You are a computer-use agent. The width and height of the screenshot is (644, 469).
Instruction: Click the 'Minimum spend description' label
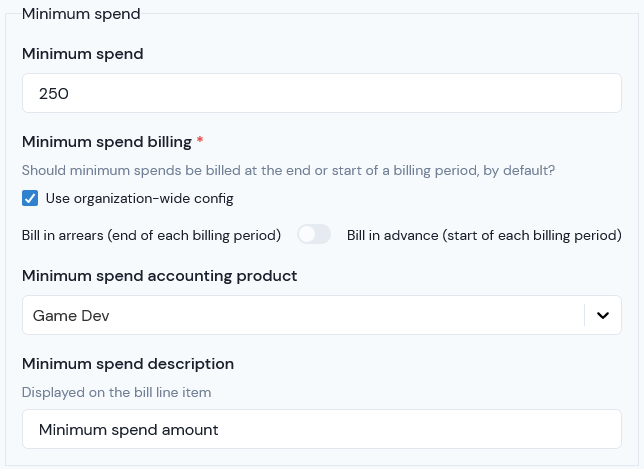[128, 364]
